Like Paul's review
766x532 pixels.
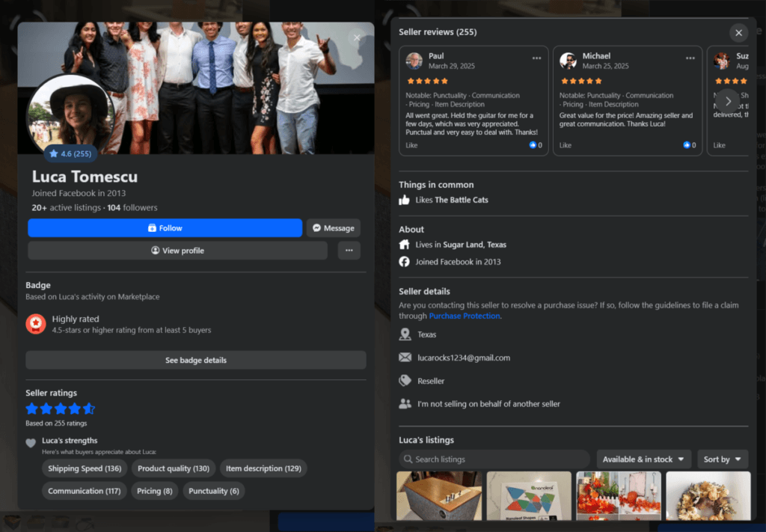411,145
